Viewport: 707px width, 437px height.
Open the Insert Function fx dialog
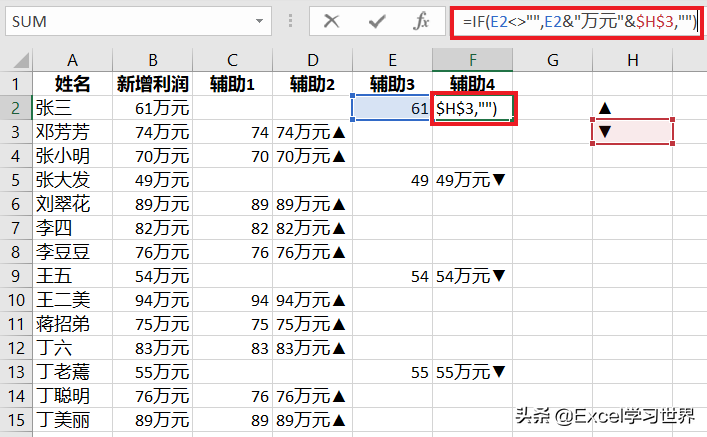pos(421,21)
